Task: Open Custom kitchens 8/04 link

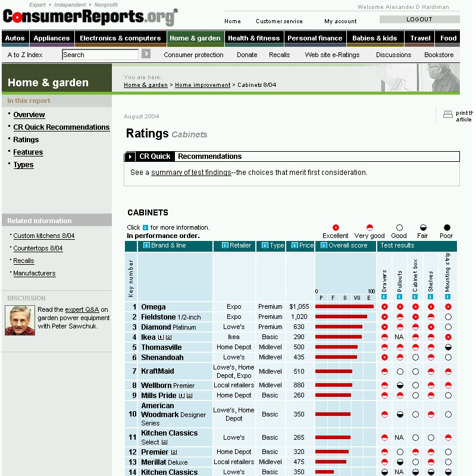Action: 43,236
